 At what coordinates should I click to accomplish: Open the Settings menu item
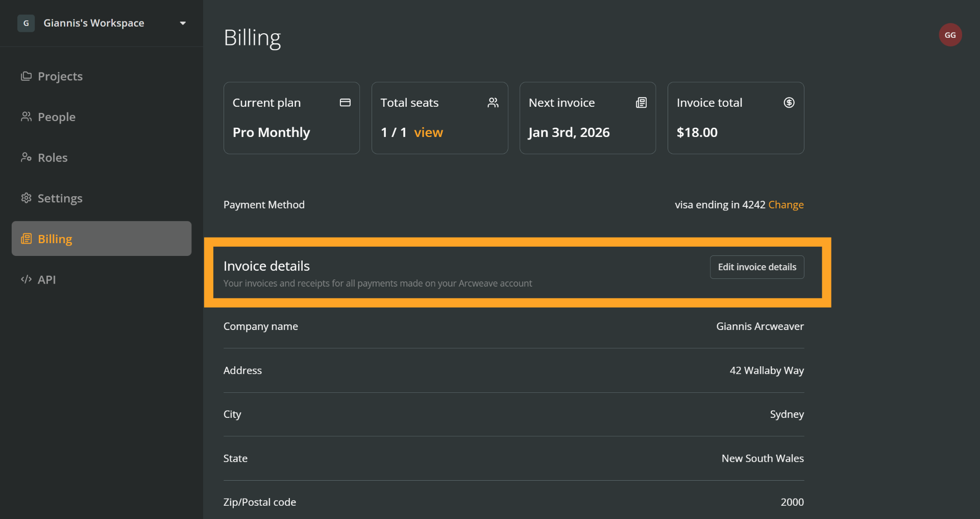[x=60, y=198]
